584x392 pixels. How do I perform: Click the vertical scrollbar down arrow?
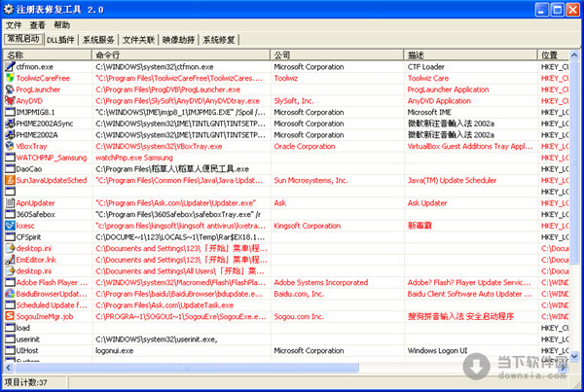575,358
